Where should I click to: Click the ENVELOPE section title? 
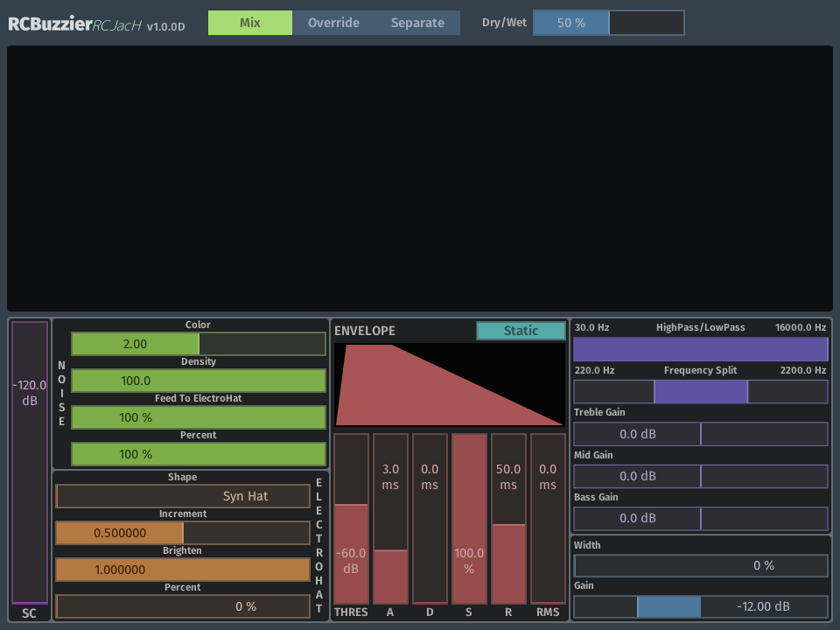point(365,331)
